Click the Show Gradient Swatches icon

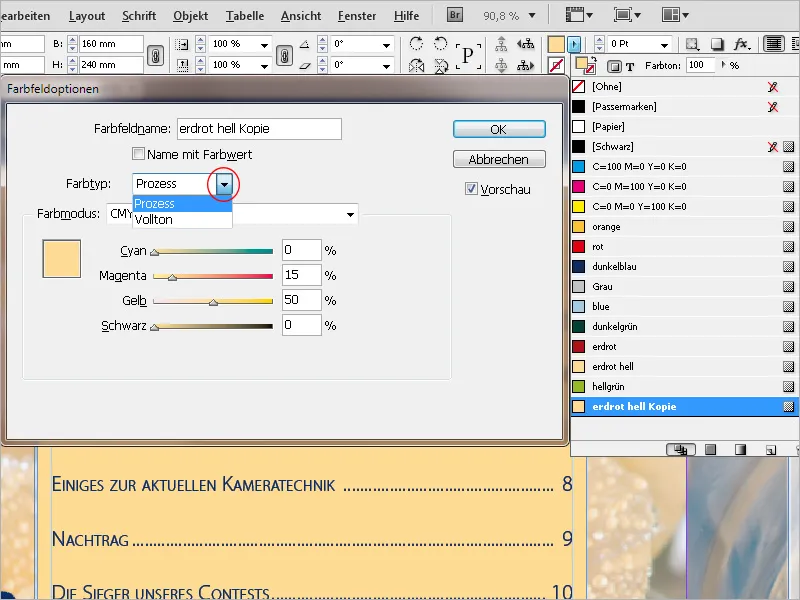click(740, 448)
